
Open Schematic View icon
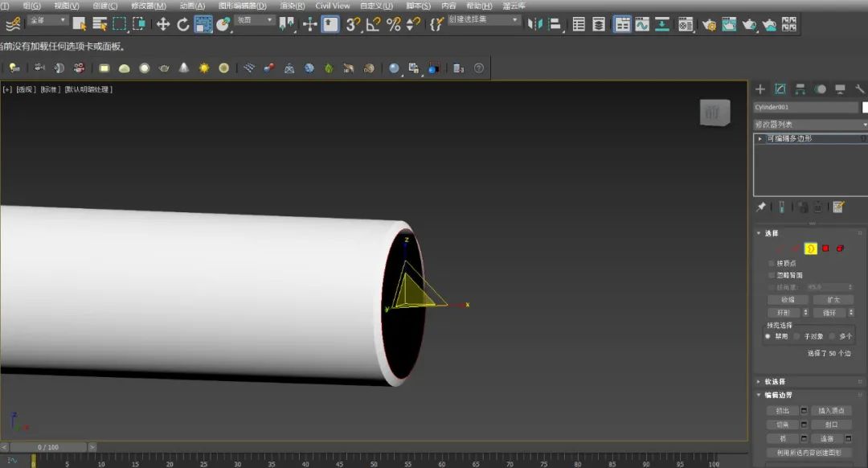(x=662, y=24)
